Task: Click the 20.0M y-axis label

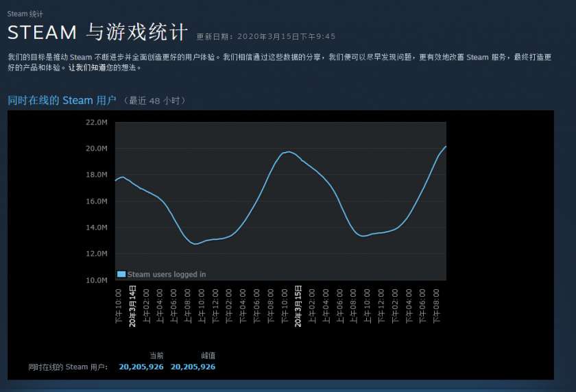Action: pyautogui.click(x=97, y=148)
